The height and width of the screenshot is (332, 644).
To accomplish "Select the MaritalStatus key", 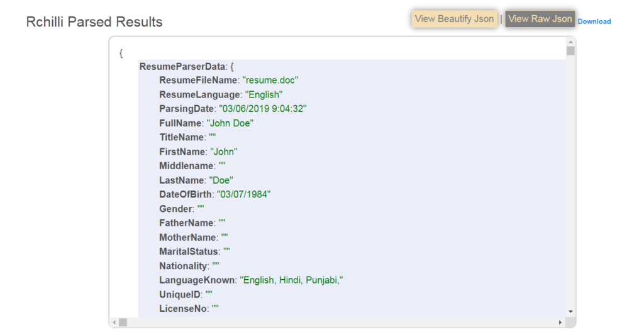I will pos(189,252).
